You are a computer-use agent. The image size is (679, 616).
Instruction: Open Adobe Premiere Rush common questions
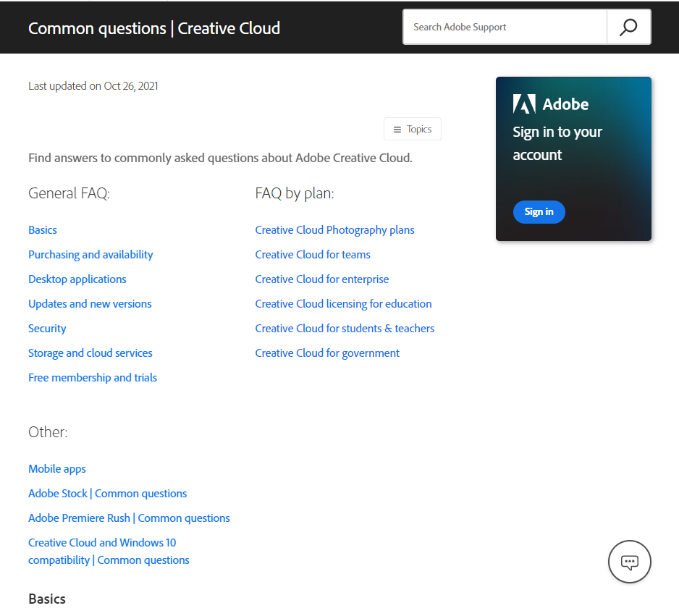pos(129,518)
